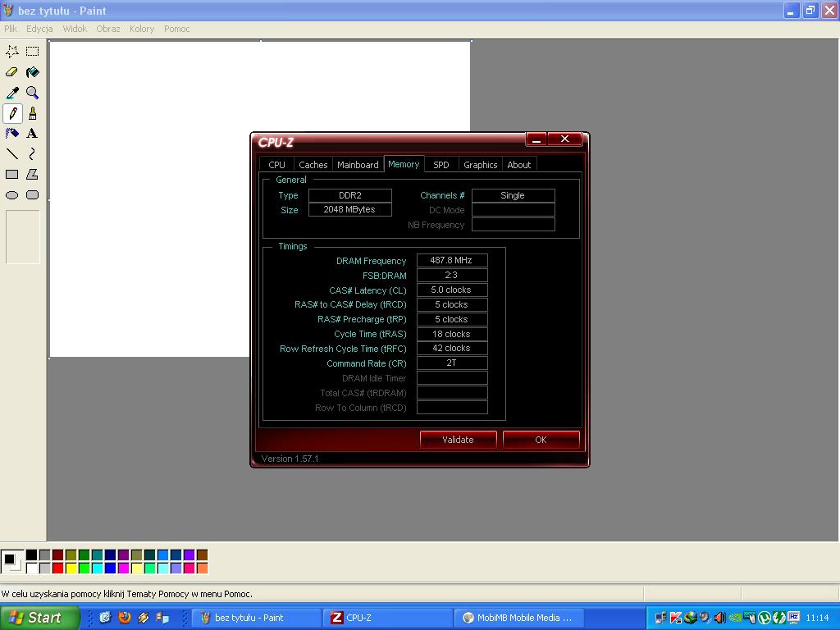840x630 pixels.
Task: Choose the Ellipse shape tool
Action: point(11,195)
